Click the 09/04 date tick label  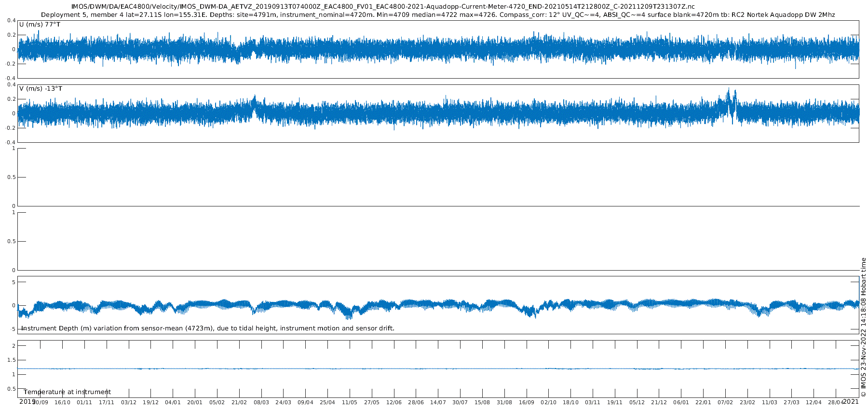click(305, 402)
